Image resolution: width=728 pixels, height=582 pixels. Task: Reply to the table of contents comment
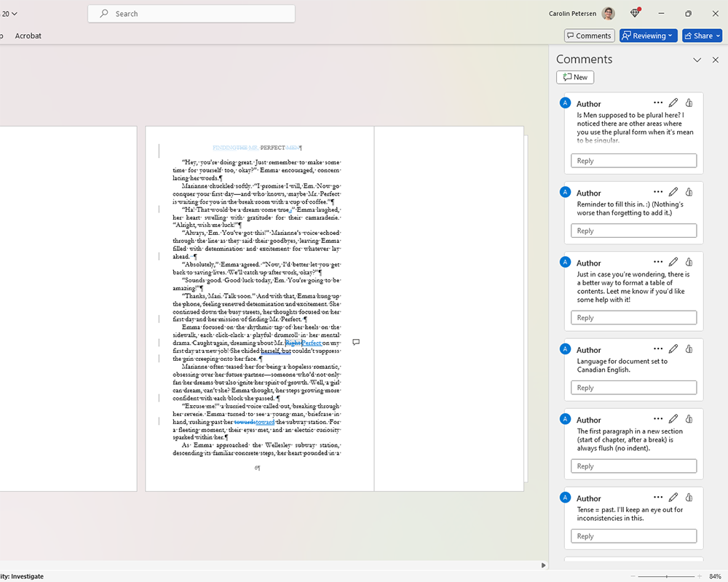point(634,317)
